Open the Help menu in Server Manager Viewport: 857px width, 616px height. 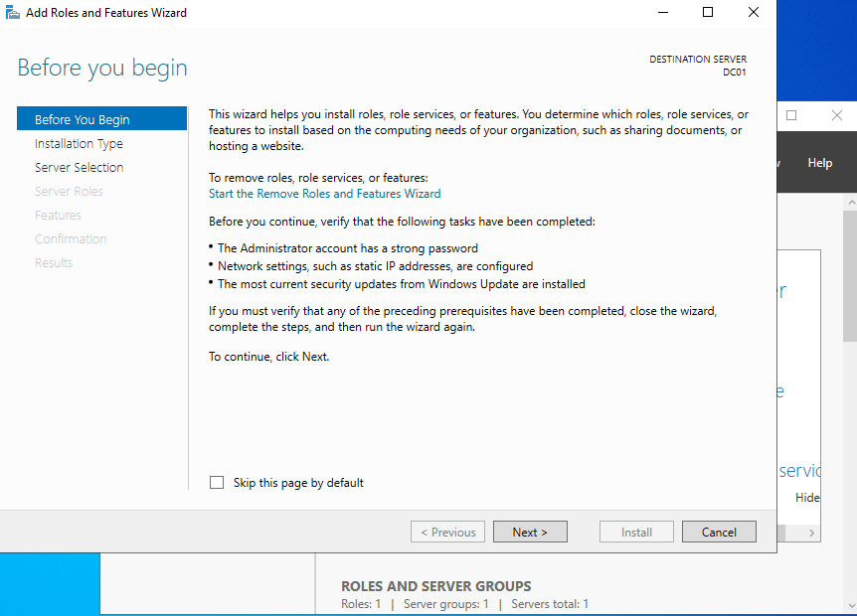point(819,163)
